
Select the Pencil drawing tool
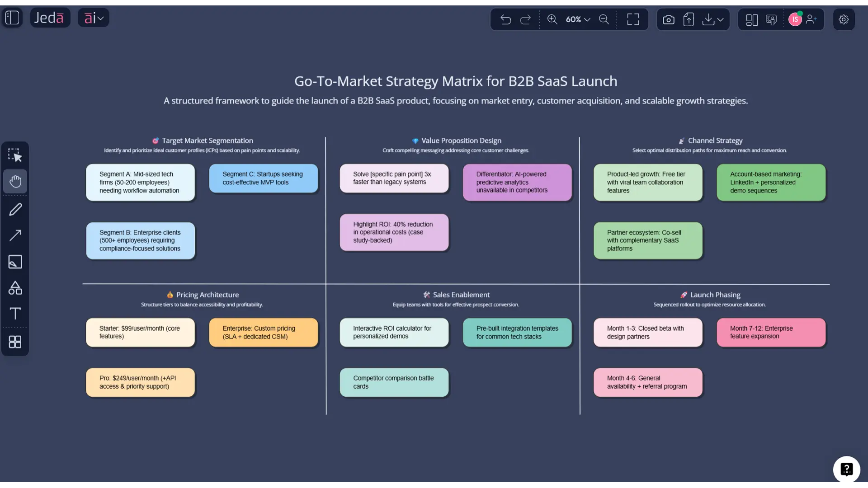point(15,209)
